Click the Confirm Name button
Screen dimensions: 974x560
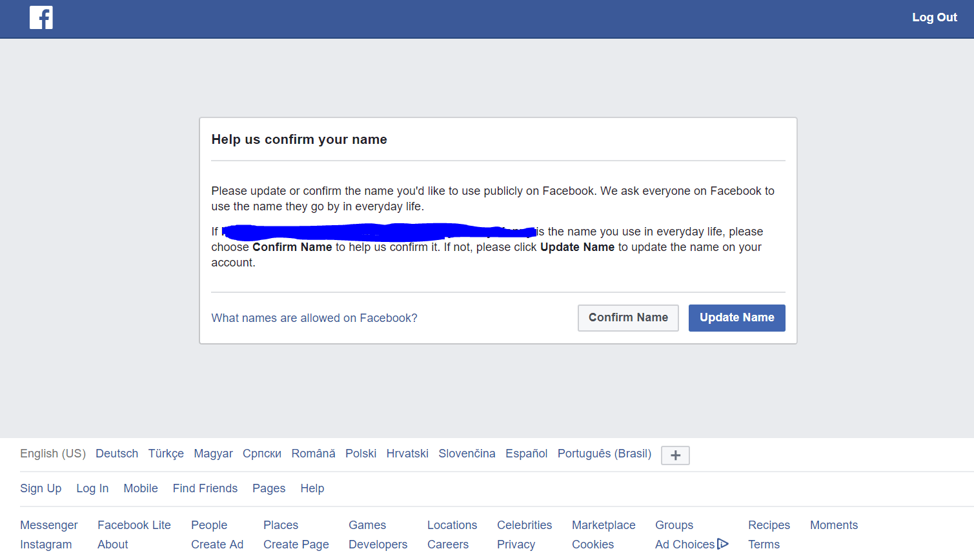tap(627, 317)
